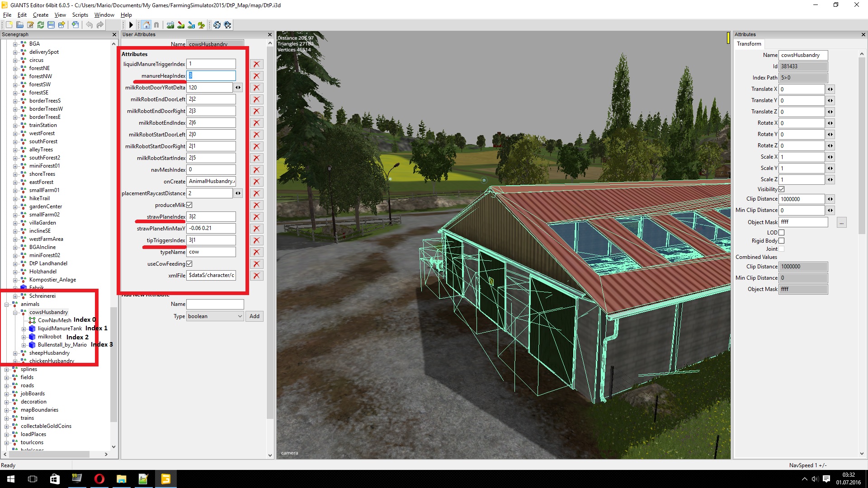The width and height of the screenshot is (868, 488).
Task: Click the strawPlaneIndex input field
Action: [211, 217]
